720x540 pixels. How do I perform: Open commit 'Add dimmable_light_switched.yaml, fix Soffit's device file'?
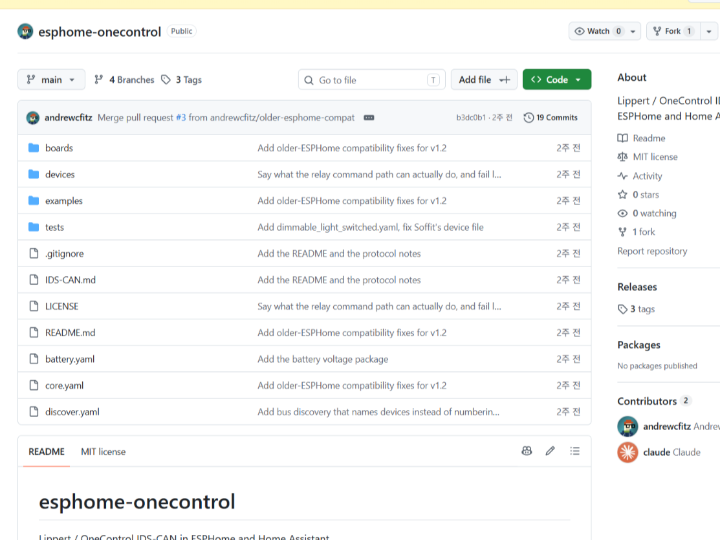tap(371, 227)
